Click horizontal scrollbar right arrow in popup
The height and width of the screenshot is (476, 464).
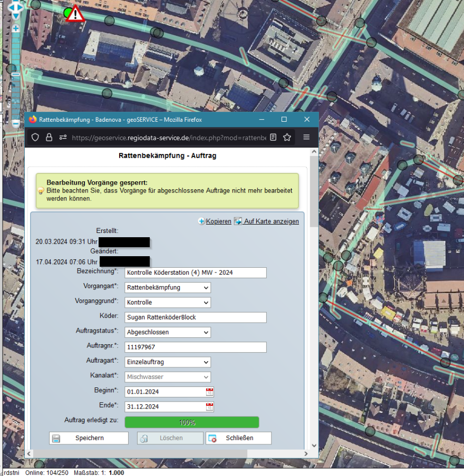(306, 453)
